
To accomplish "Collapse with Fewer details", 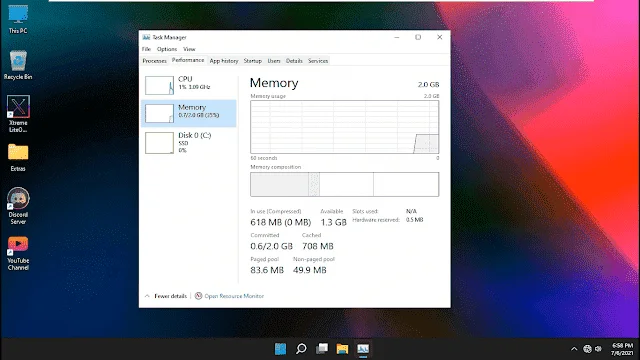I will (166, 296).
